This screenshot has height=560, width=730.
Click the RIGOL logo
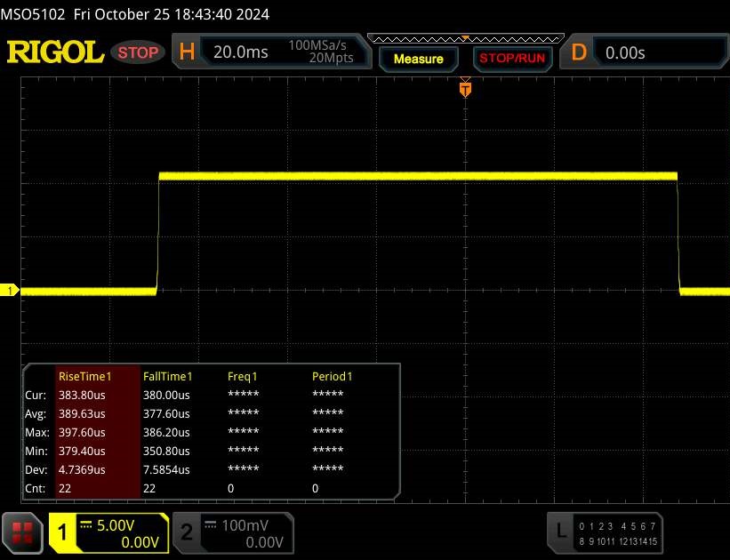(x=54, y=52)
